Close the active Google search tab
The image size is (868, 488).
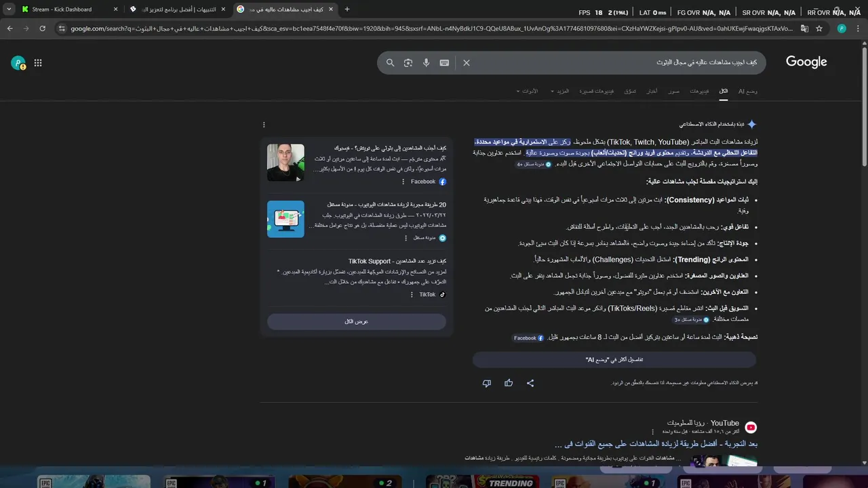pos(332,9)
